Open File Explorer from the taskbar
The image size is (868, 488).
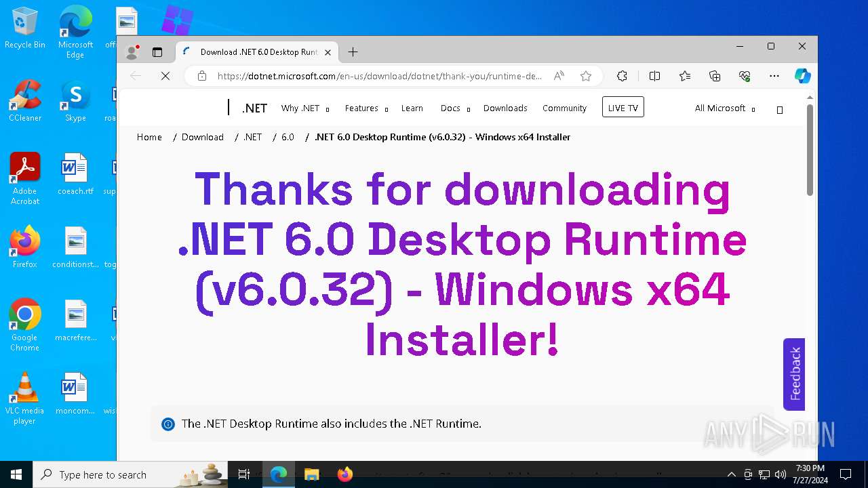click(312, 474)
